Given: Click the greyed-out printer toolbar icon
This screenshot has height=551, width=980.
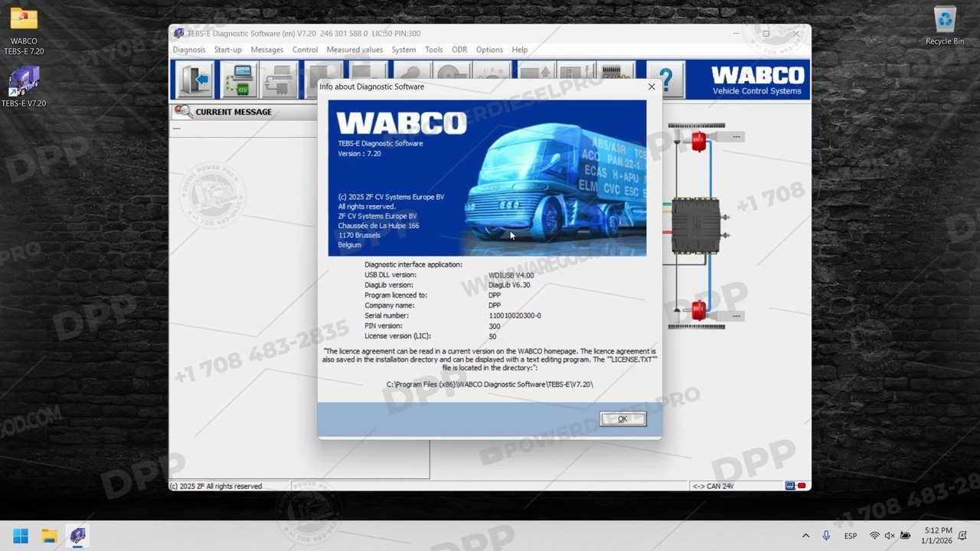Looking at the screenshot, I should pyautogui.click(x=280, y=80).
